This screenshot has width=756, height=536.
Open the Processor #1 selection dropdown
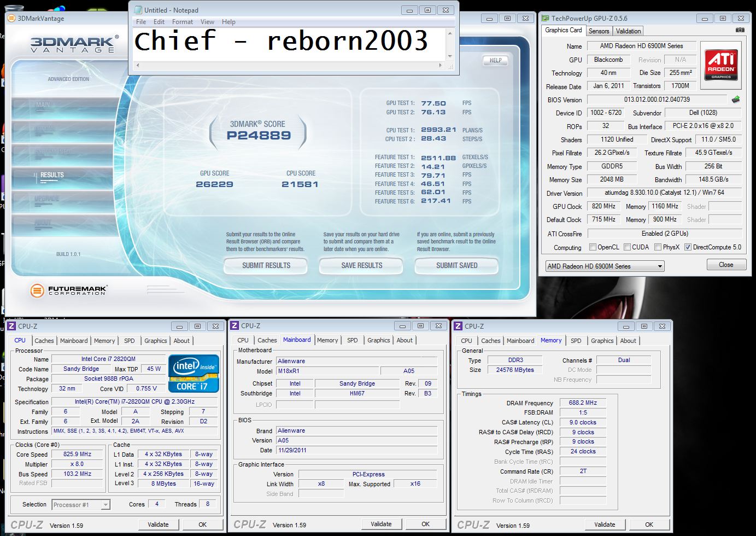click(81, 504)
